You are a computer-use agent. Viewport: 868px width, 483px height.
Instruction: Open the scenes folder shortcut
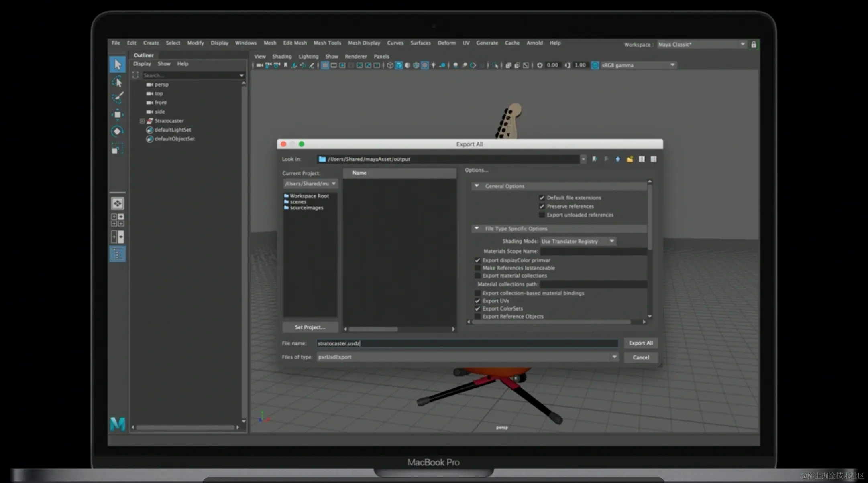tap(298, 202)
